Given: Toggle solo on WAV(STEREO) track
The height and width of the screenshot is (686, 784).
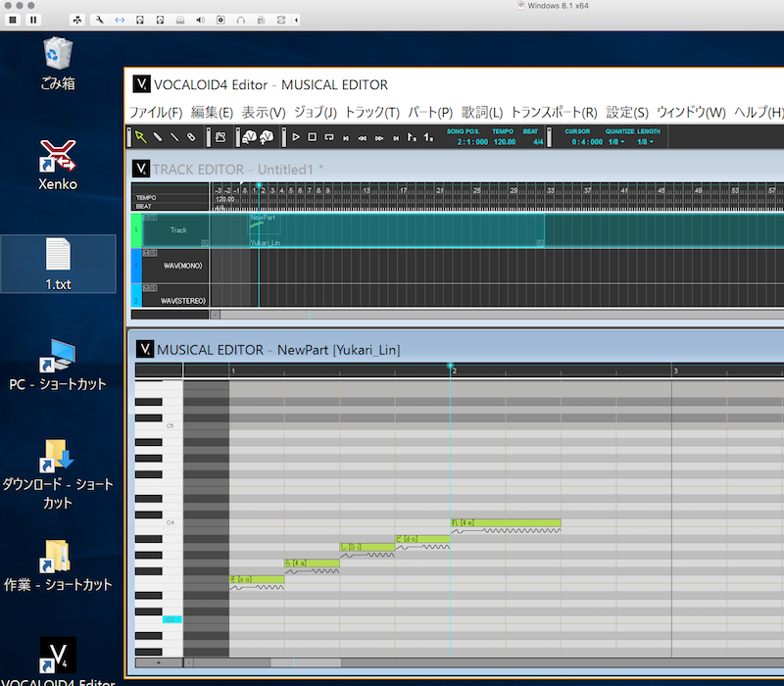Looking at the screenshot, I should [x=154, y=288].
